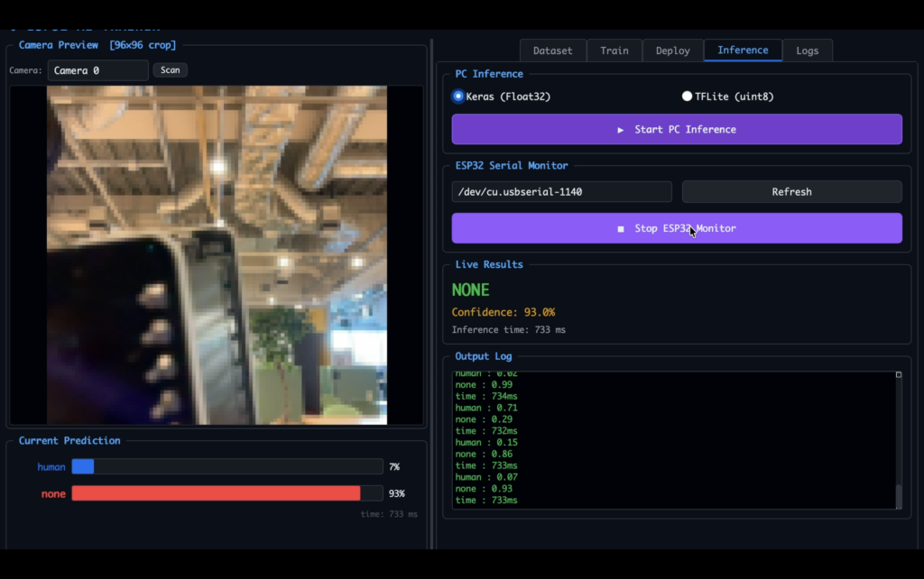This screenshot has width=924, height=579.
Task: Click the human class label
Action: pyautogui.click(x=51, y=466)
